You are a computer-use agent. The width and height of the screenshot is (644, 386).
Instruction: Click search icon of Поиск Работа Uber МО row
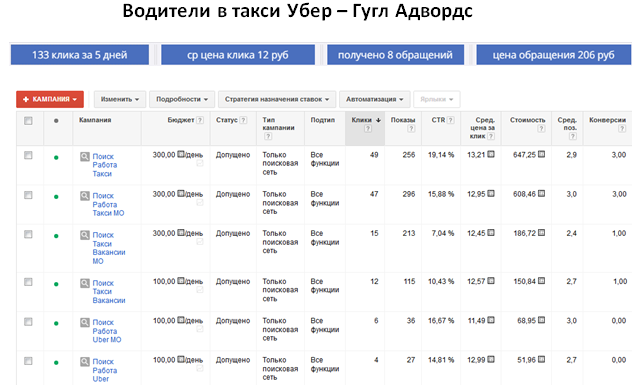[85, 322]
